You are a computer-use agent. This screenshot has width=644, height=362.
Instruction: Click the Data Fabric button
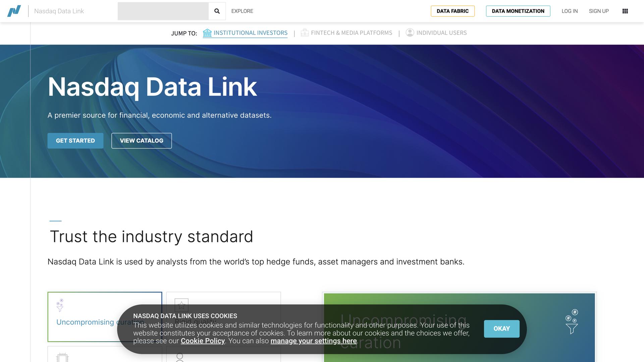point(452,11)
